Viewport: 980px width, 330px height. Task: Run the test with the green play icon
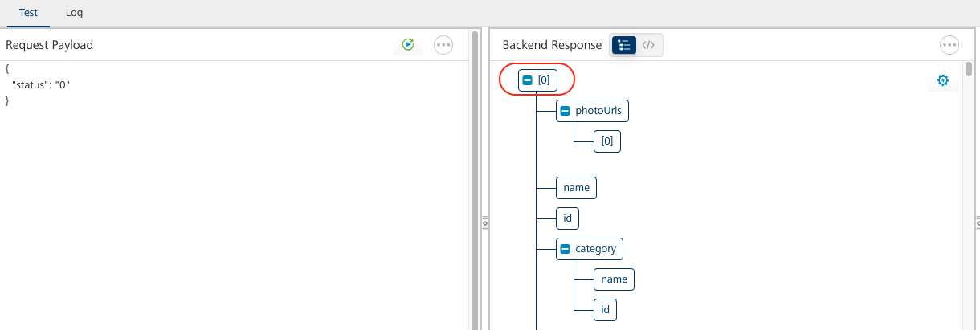408,45
